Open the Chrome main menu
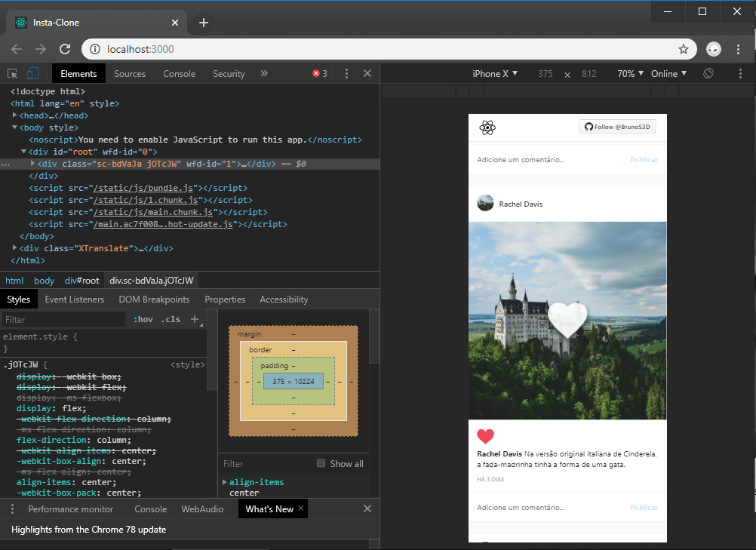The image size is (756, 550). [x=738, y=49]
